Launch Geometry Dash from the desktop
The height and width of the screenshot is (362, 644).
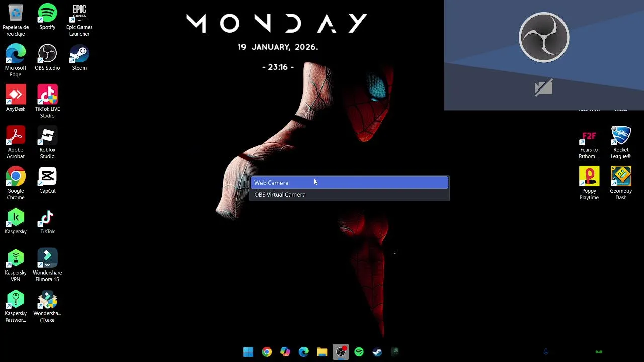pos(621,184)
